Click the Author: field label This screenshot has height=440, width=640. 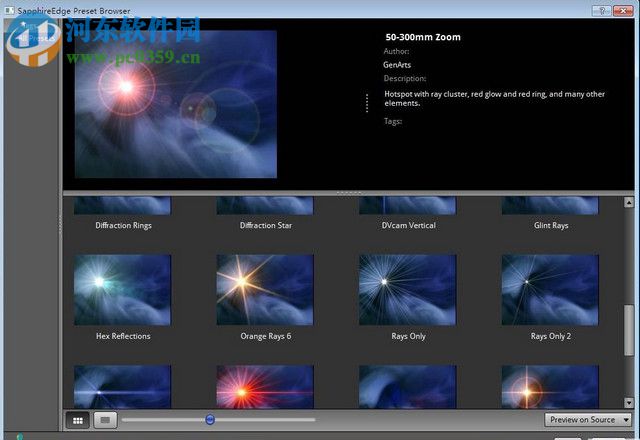coord(396,51)
